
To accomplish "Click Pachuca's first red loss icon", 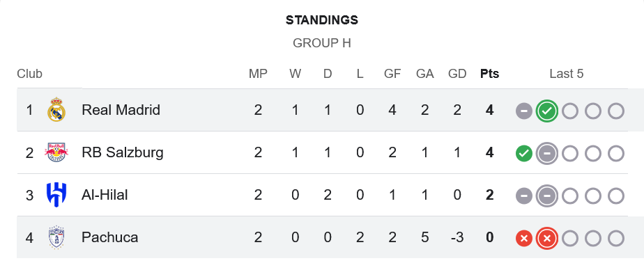I will pyautogui.click(x=524, y=238).
